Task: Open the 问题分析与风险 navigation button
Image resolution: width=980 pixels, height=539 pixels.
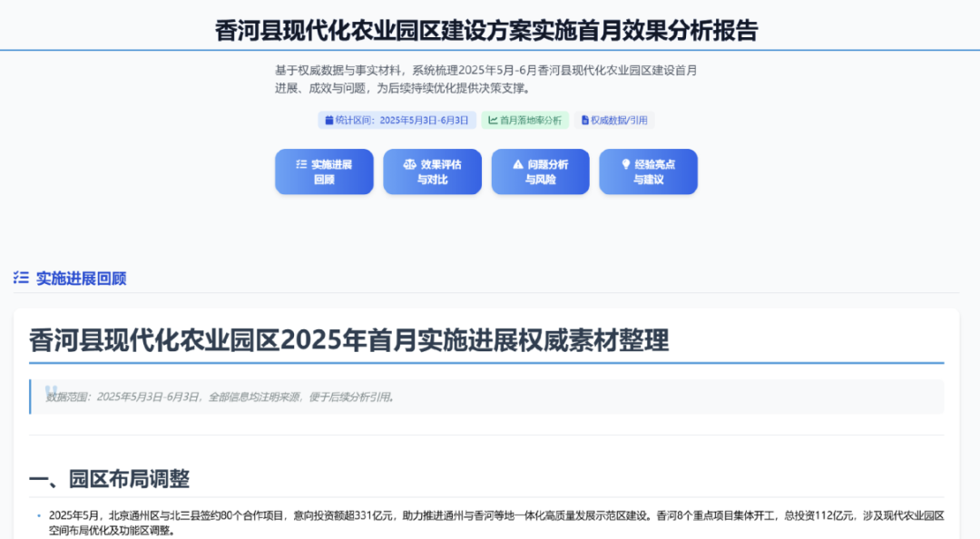Action: click(540, 171)
